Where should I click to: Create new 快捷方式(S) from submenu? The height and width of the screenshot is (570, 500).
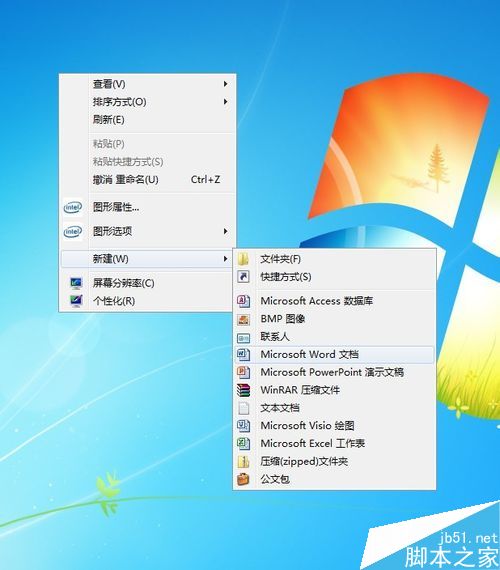pos(334,277)
